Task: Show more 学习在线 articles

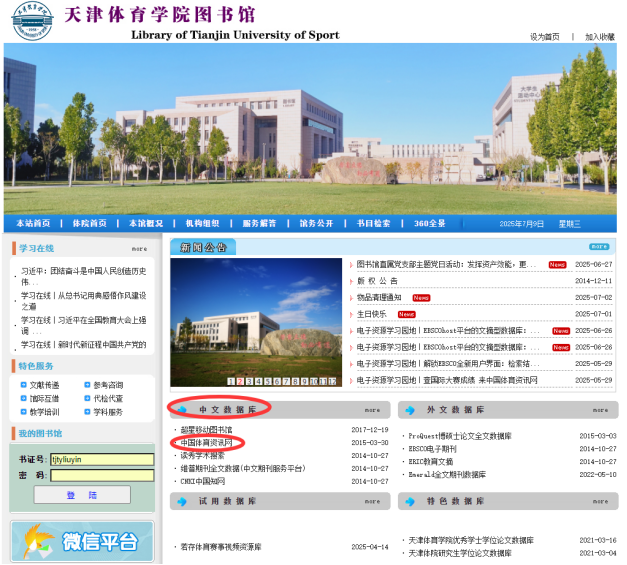Action: (139, 249)
